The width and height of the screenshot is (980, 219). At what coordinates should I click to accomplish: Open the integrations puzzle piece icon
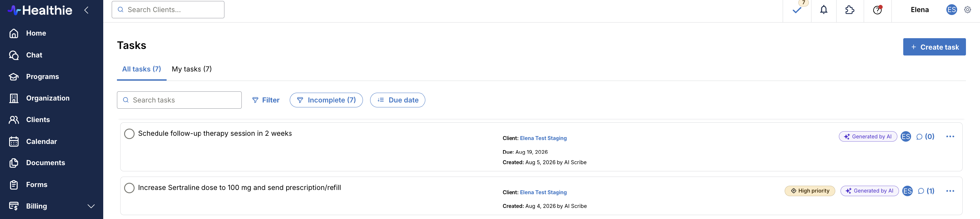tap(850, 10)
